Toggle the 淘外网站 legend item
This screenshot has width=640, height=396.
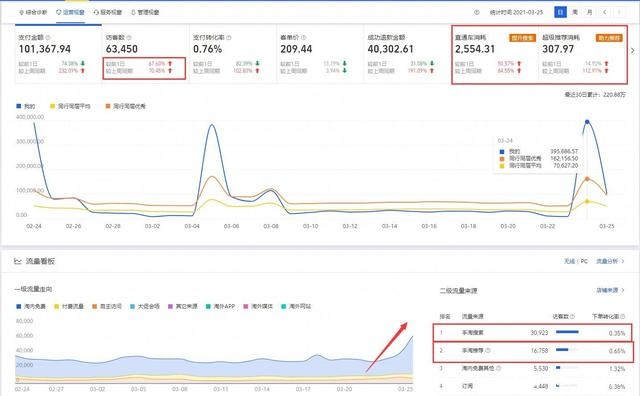(296, 306)
